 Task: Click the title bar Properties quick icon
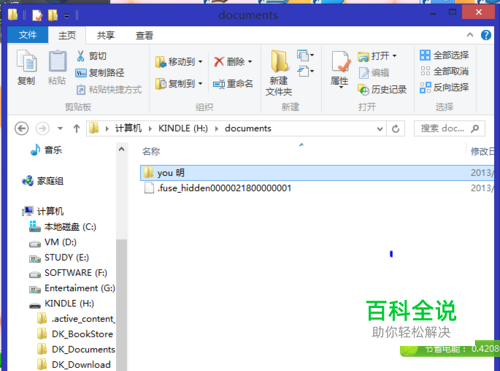(37, 15)
